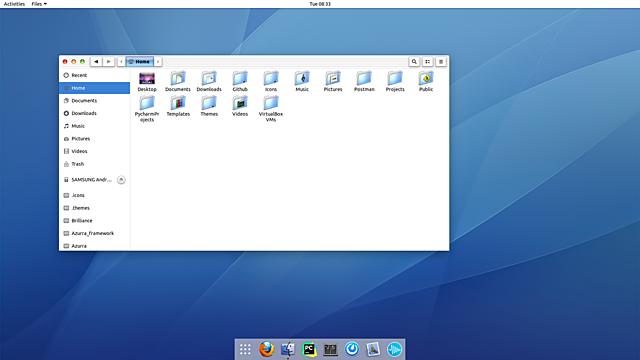
Task: Close the Files window with red button
Action: [x=65, y=62]
